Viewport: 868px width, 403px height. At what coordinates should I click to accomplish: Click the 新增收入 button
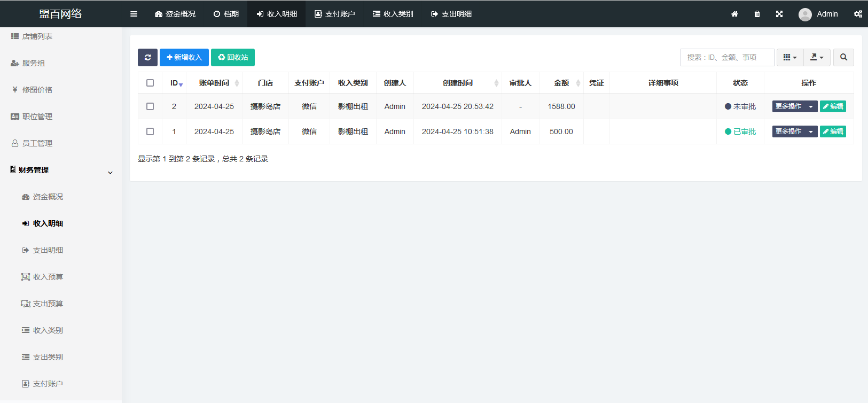tap(184, 57)
